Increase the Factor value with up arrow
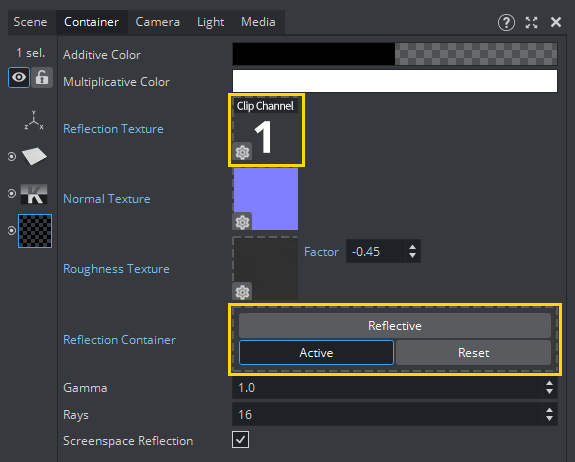The image size is (575, 462). point(413,248)
